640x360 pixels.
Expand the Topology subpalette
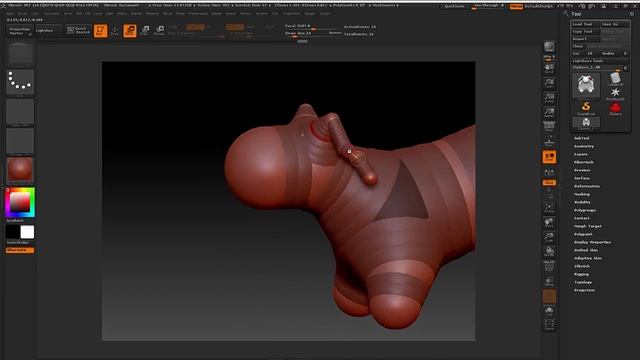583,282
